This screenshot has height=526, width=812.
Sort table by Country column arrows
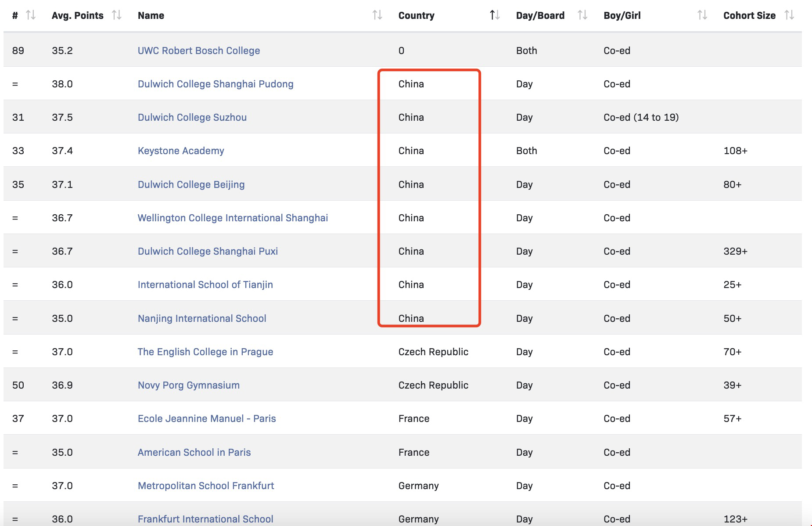pyautogui.click(x=495, y=15)
